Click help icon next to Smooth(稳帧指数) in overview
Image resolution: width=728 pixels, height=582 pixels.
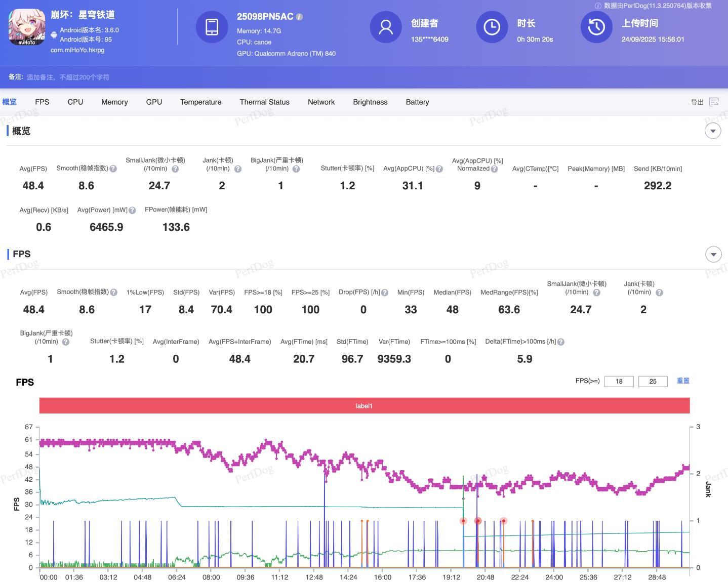113,169
